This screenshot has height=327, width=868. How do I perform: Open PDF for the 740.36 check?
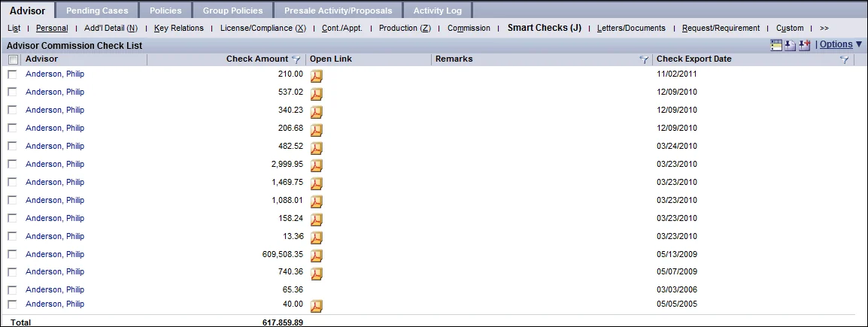(316, 274)
